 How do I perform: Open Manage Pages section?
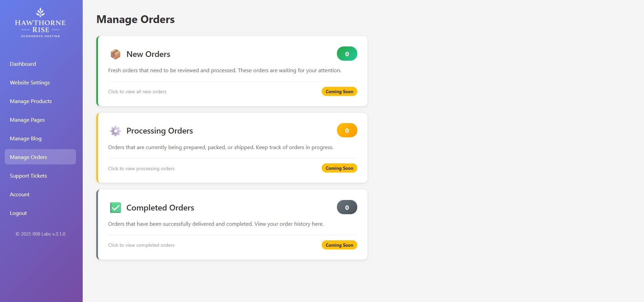27,120
